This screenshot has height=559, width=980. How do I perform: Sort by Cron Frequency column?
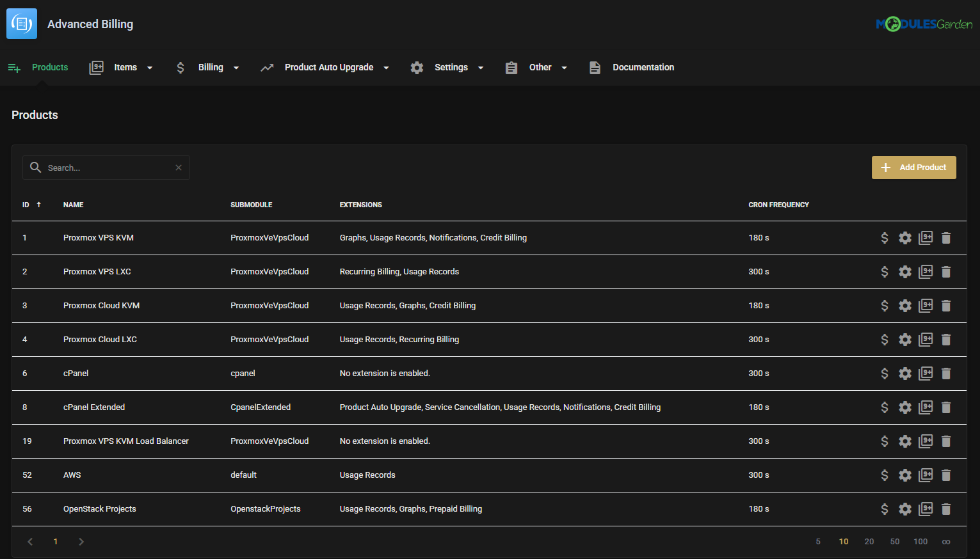coord(779,205)
